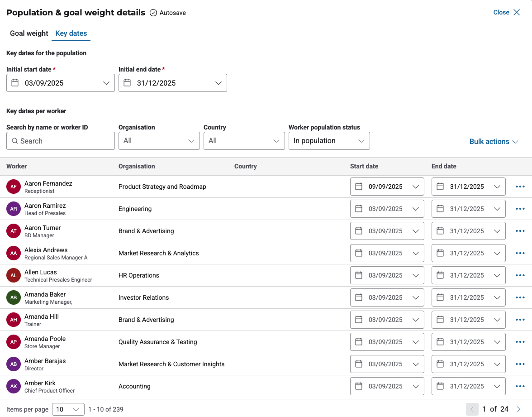Click calendar icon in Initial start date
This screenshot has width=532, height=417.
(15, 83)
